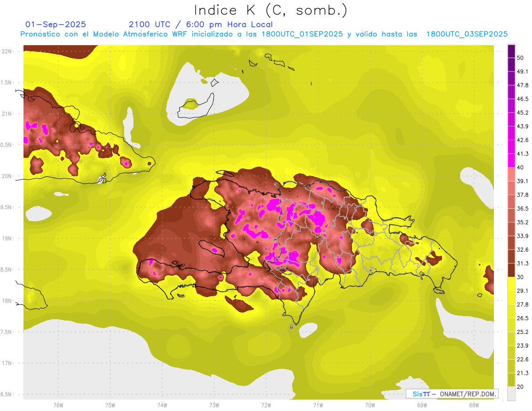Click the '1800UTC_01SEP2025' initialization time
This screenshot has width=532, height=411.
(301, 34)
